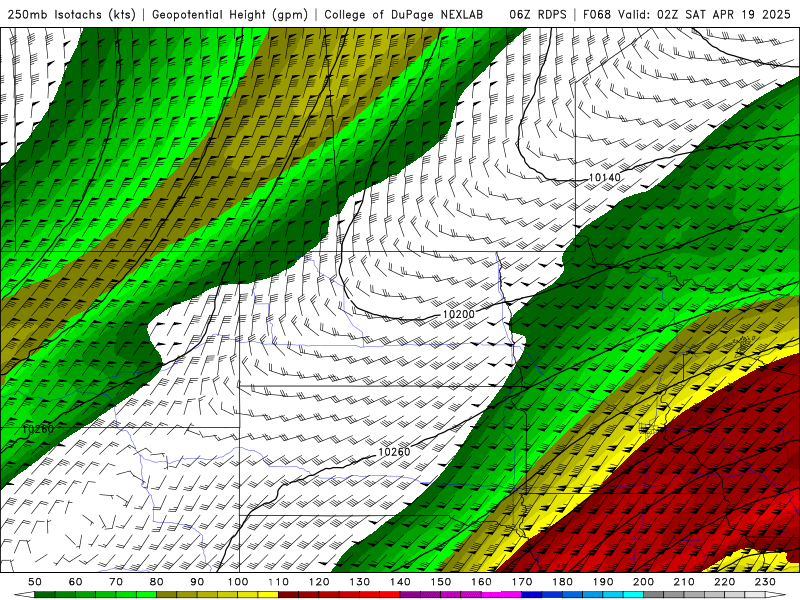Image resolution: width=800 pixels, height=600 pixels.
Task: Click the '250mb Isotachs (kts)' title text
Action: 71,15
